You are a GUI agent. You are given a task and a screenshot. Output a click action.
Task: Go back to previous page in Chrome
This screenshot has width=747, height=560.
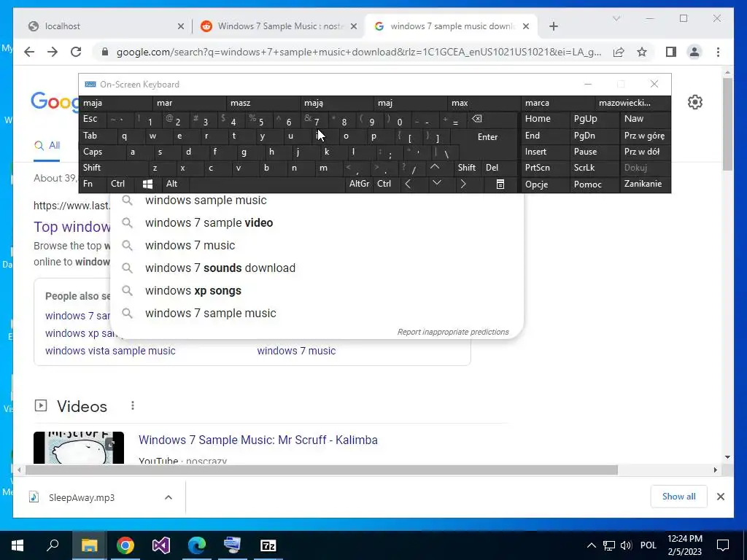point(29,52)
